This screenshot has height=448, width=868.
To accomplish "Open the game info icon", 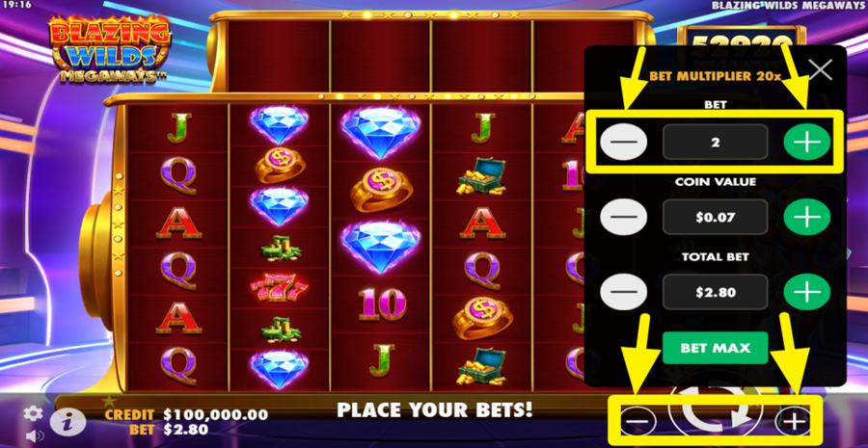I will 68,423.
